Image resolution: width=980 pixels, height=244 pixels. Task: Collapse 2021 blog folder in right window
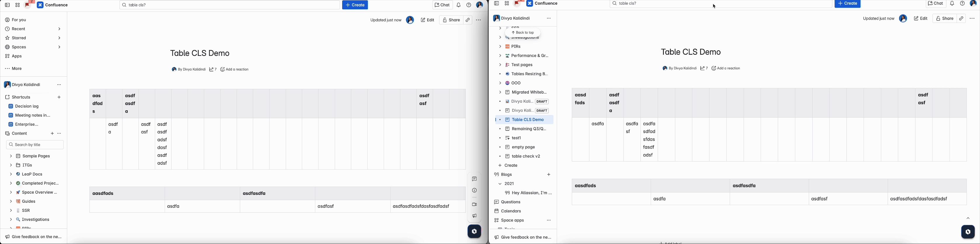(500, 184)
